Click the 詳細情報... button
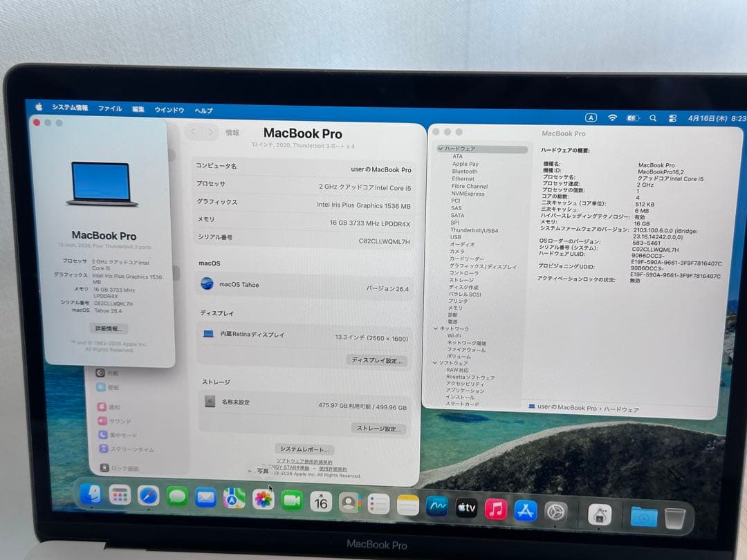This screenshot has width=747, height=560. (x=109, y=328)
